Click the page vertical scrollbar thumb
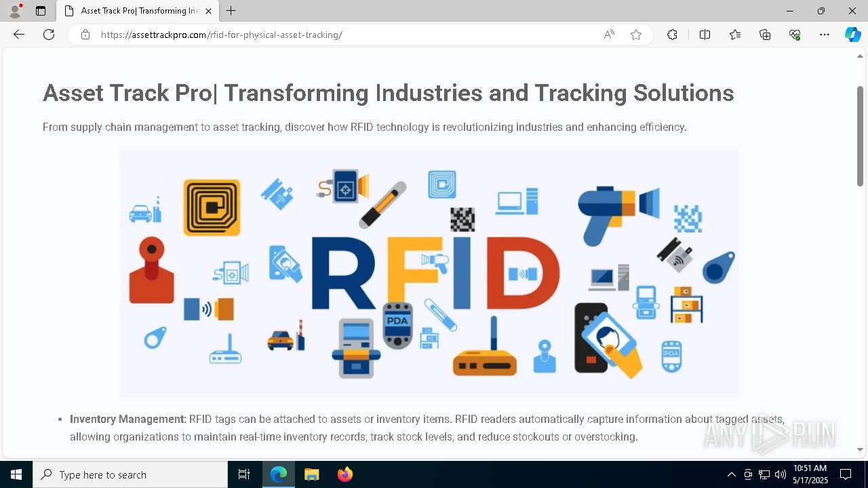 click(x=860, y=136)
